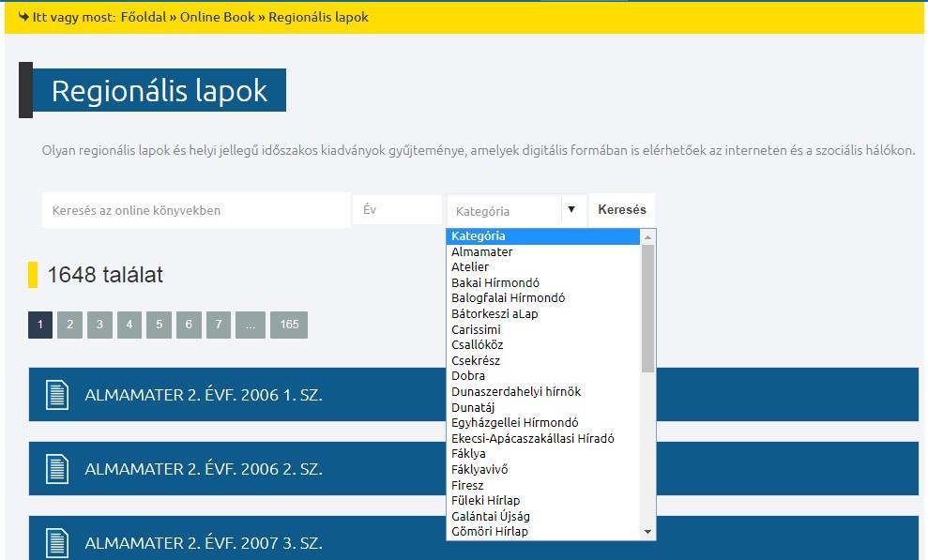
Task: Select Dunatáj in the dropdown list
Action: (x=543, y=407)
